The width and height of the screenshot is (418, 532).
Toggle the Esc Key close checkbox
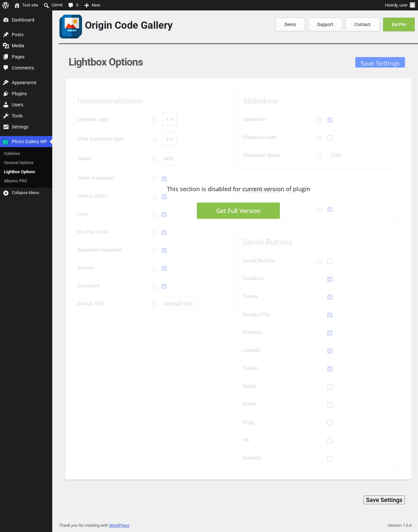[x=164, y=233]
